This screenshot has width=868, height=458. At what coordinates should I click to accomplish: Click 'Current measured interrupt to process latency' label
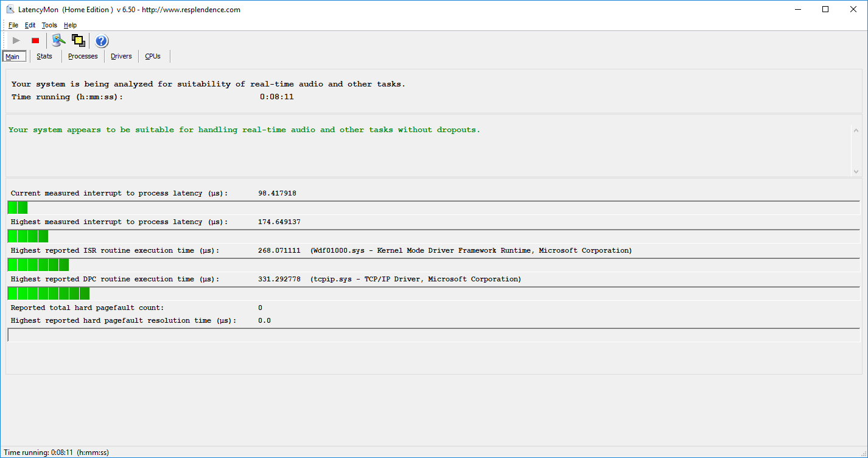(119, 193)
